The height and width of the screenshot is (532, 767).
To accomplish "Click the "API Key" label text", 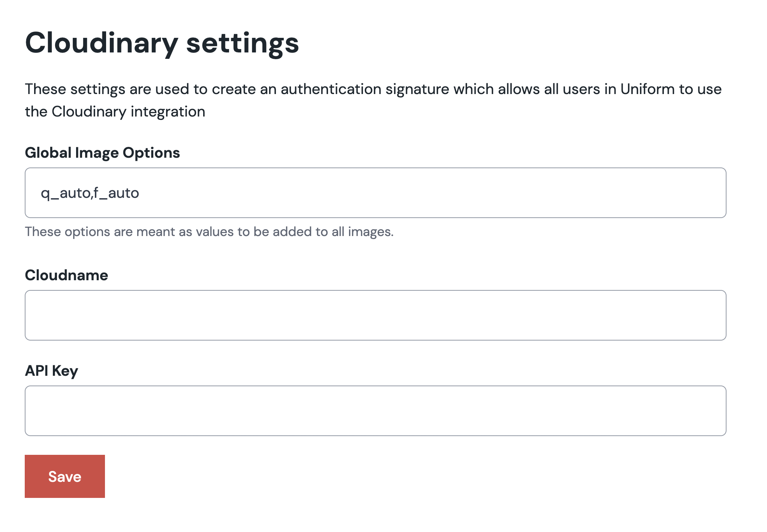I will tap(51, 371).
